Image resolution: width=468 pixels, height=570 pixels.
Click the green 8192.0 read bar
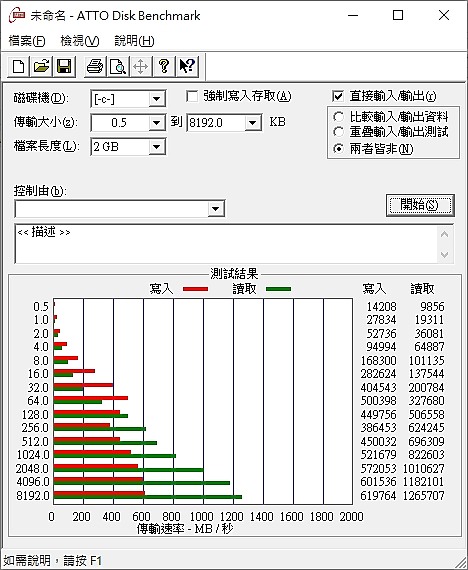pyautogui.click(x=148, y=497)
